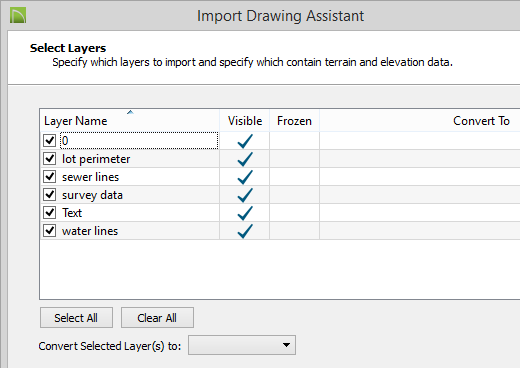
Task: Toggle the Visible checkmark for lot perimeter
Action: (245, 159)
